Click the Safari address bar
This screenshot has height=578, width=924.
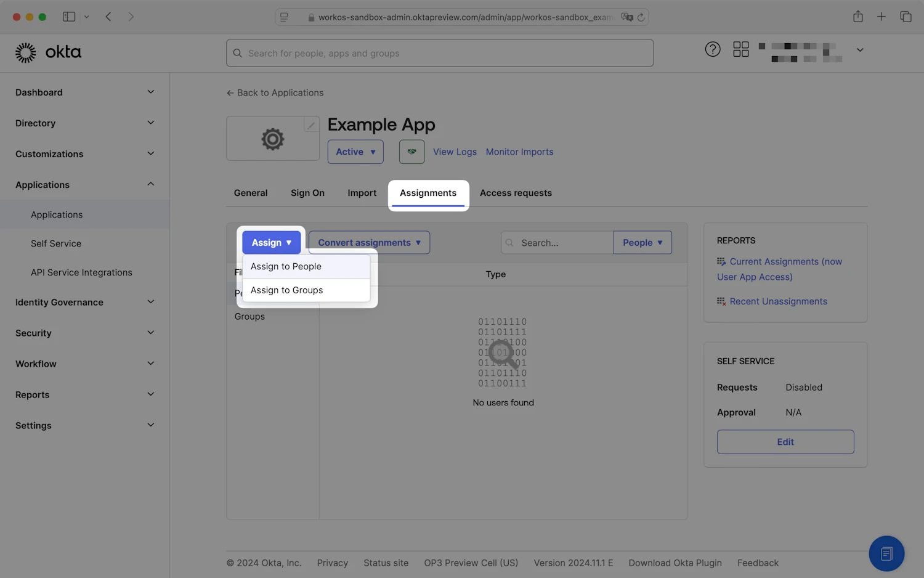(462, 17)
